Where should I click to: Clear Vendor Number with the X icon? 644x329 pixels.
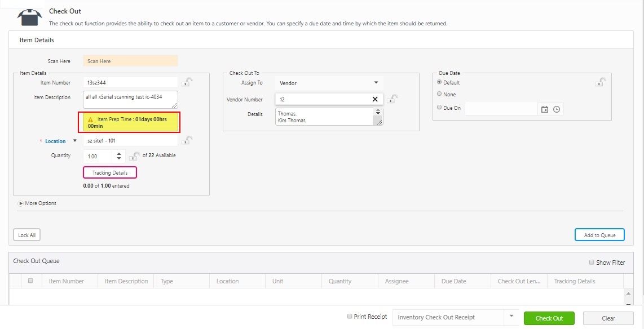pos(375,99)
